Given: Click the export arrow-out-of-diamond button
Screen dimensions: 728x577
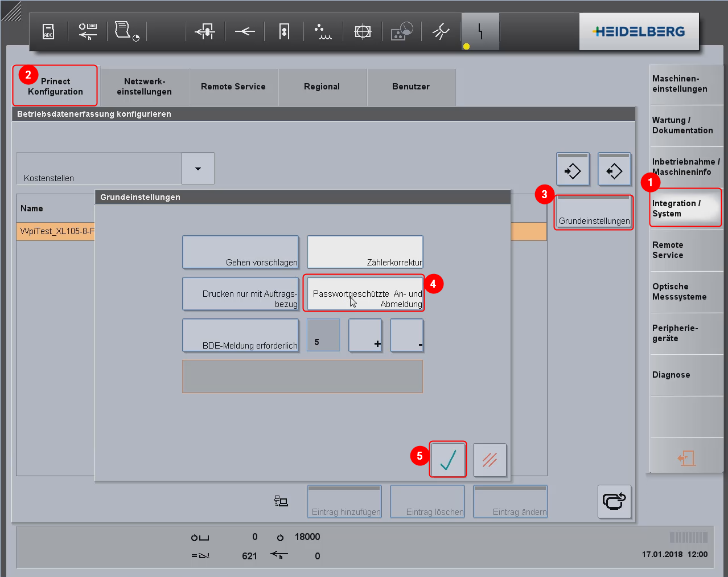Looking at the screenshot, I should (x=614, y=169).
